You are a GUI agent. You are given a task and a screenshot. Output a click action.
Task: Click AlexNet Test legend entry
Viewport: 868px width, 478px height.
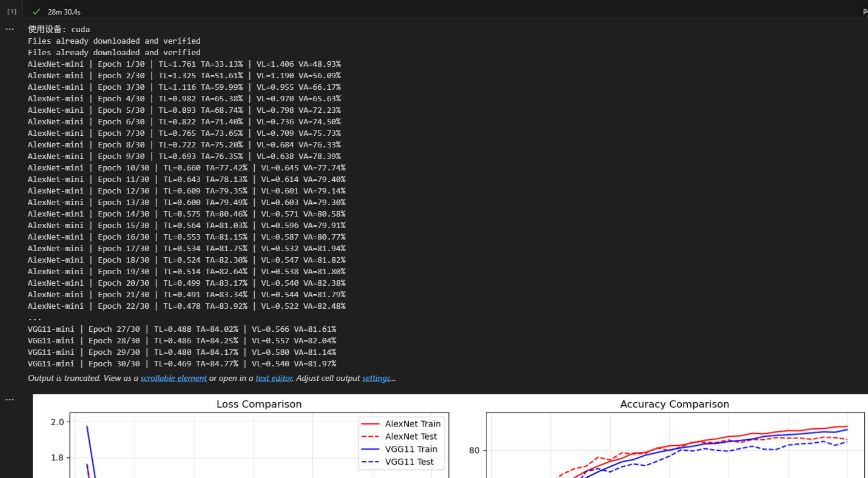[399, 437]
